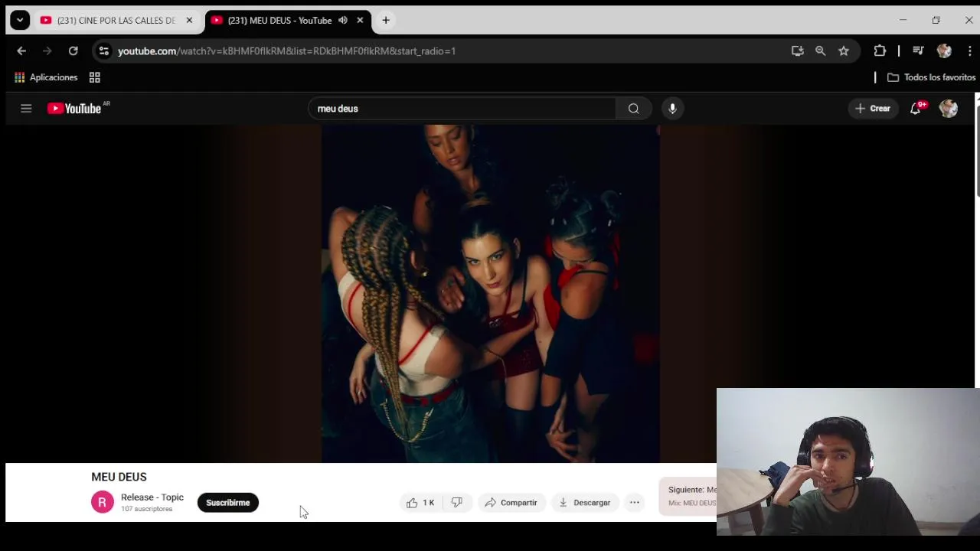Screen dimensions: 980x551
Task: Go forward one page
Action: (x=47, y=51)
